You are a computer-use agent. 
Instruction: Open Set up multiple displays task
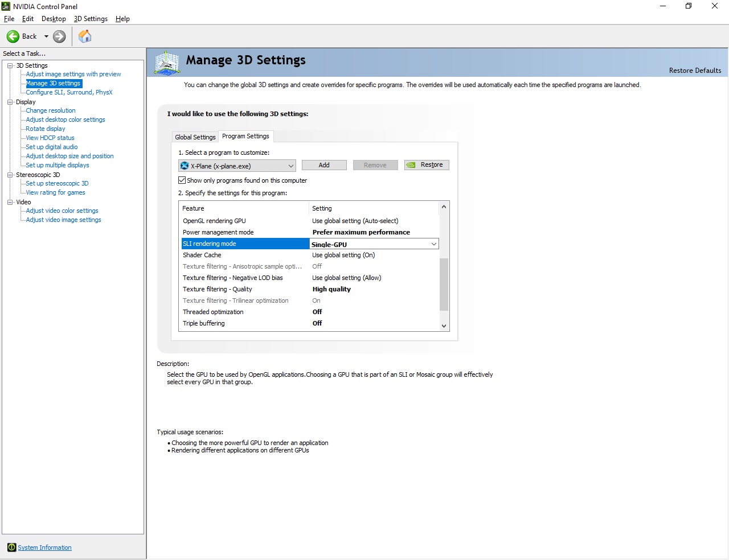(x=58, y=165)
